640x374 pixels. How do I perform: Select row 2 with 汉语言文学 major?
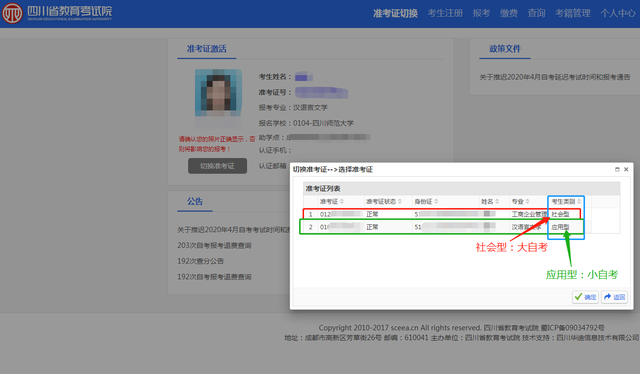(442, 227)
